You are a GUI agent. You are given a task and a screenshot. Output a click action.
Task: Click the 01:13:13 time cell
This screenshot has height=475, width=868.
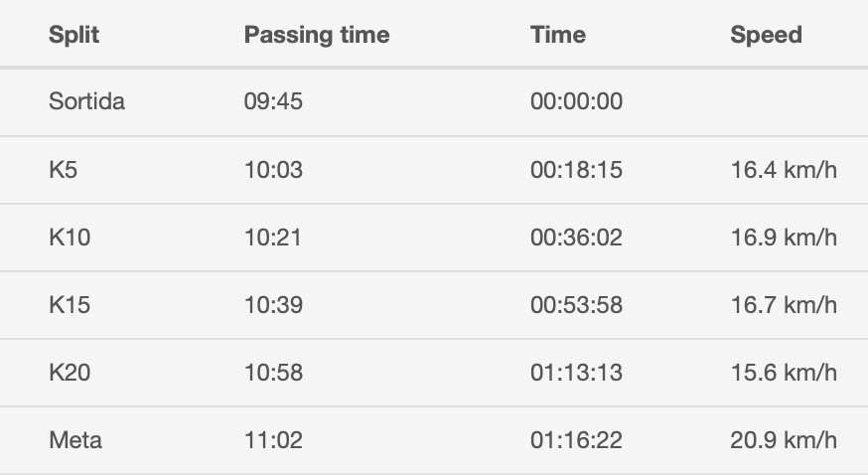(x=576, y=373)
